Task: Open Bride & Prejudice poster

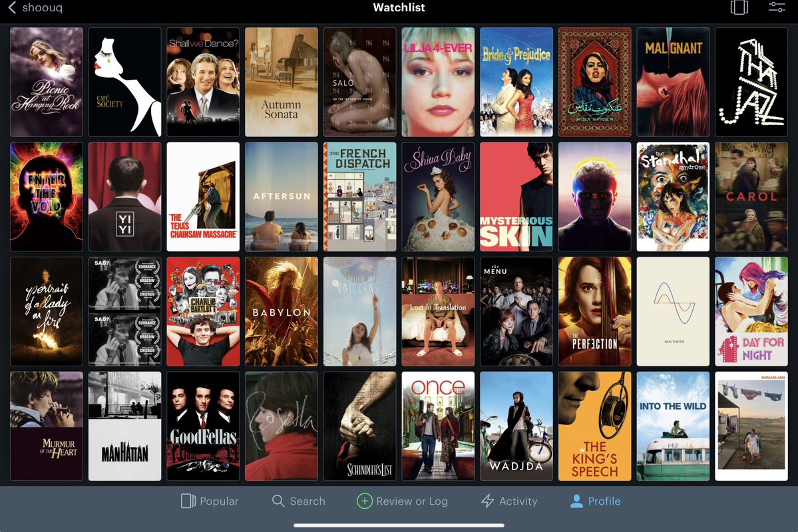Action: pyautogui.click(x=516, y=82)
